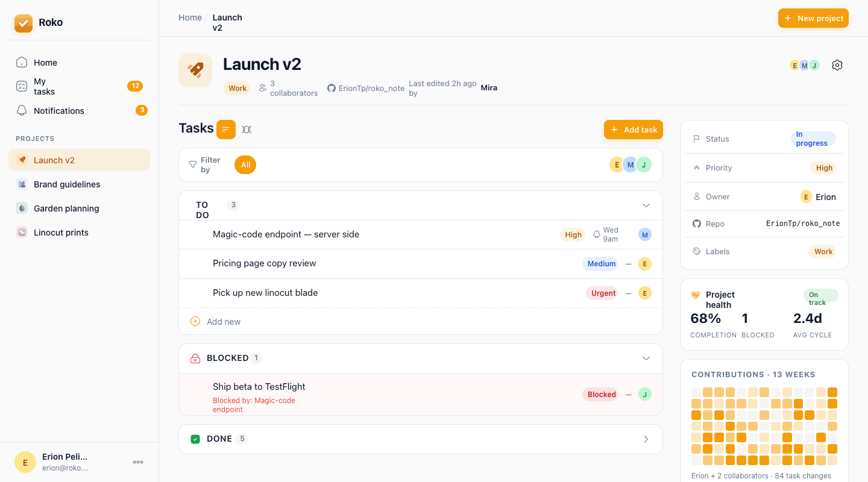
Task: Go to Home in sidebar
Action: click(79, 62)
